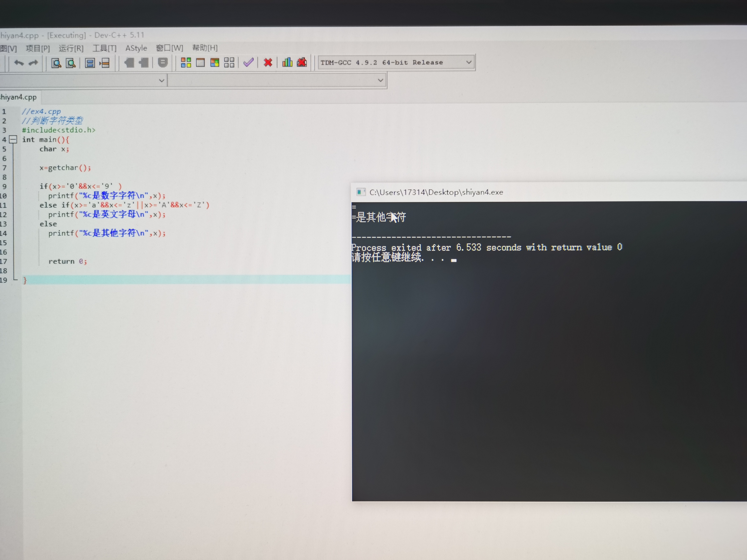Open the AStyle menu
Viewport: 747px width, 560px height.
pos(136,48)
